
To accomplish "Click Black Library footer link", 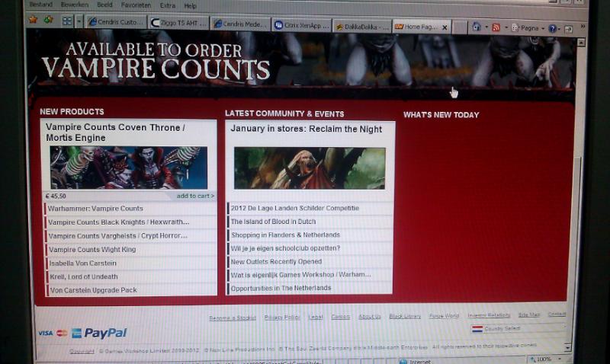I will (x=405, y=316).
